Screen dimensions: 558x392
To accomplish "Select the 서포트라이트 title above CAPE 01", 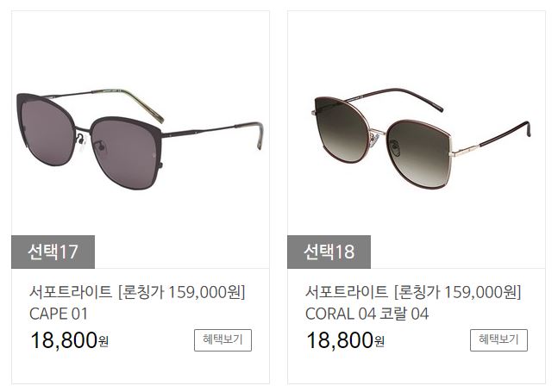I will point(71,292).
